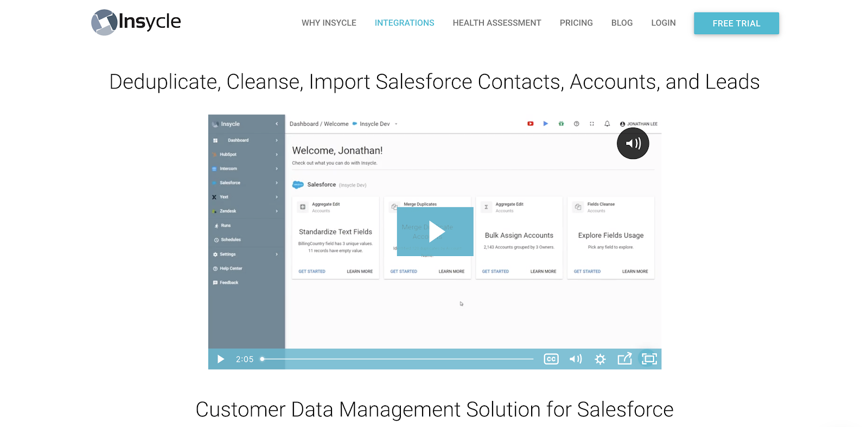
Task: Click GET STARTED on Standardize Text Fields card
Action: click(312, 271)
